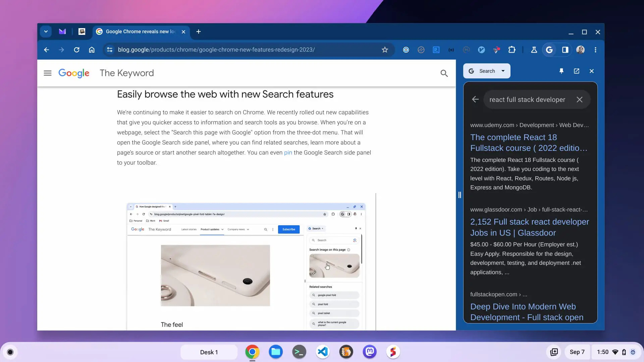Image resolution: width=644 pixels, height=362 pixels.
Task: Open Chrome three-dot menu
Action: (595, 50)
